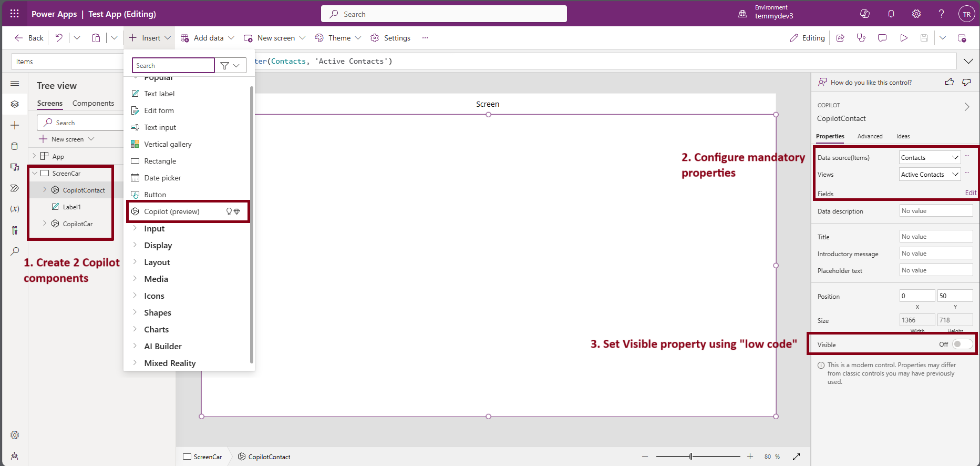Click the Share icon in toolbar

point(840,38)
